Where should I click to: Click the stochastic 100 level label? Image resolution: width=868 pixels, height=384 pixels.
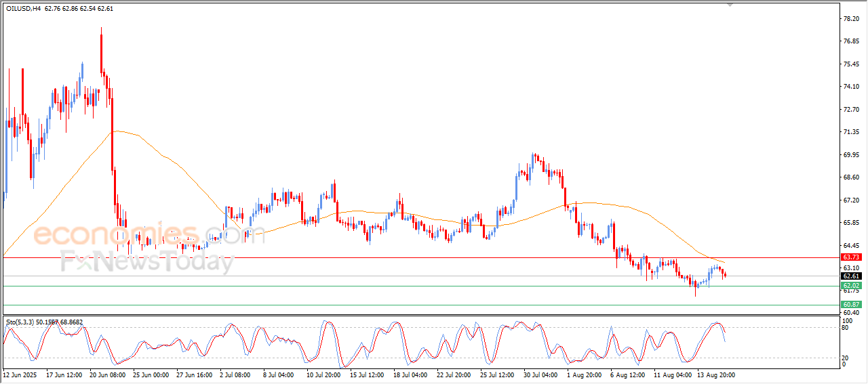(x=848, y=320)
